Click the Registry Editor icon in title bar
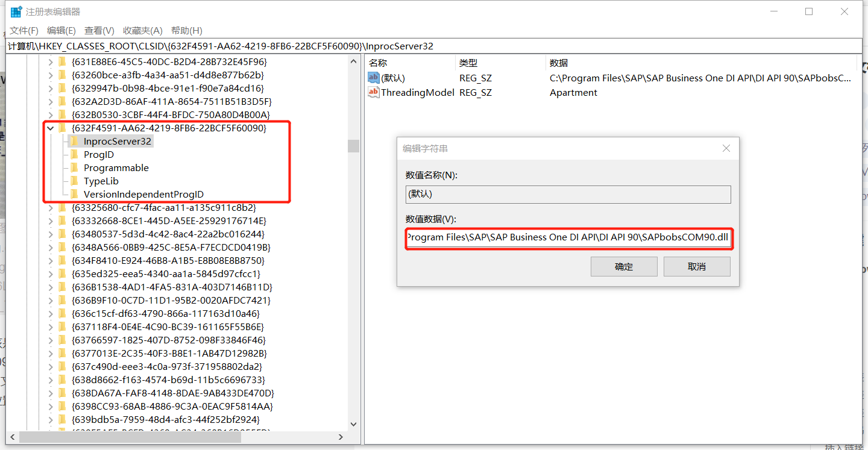The image size is (868, 450). [x=16, y=11]
